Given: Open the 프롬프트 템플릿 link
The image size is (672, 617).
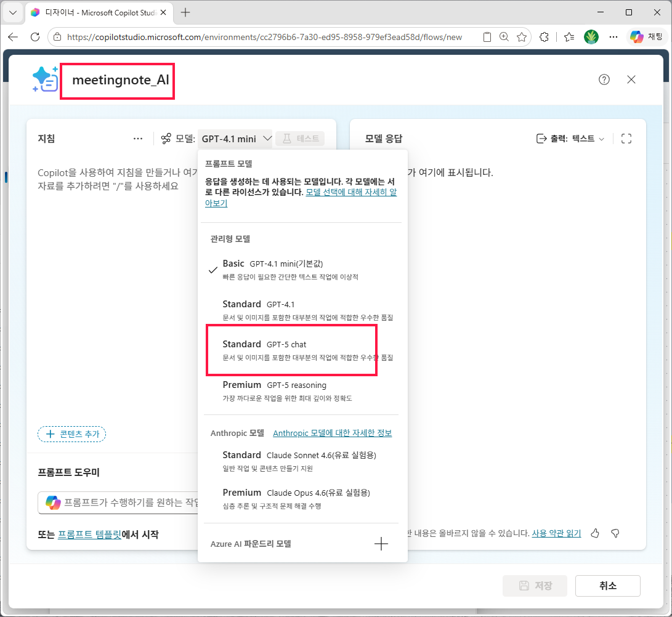Looking at the screenshot, I should 89,534.
